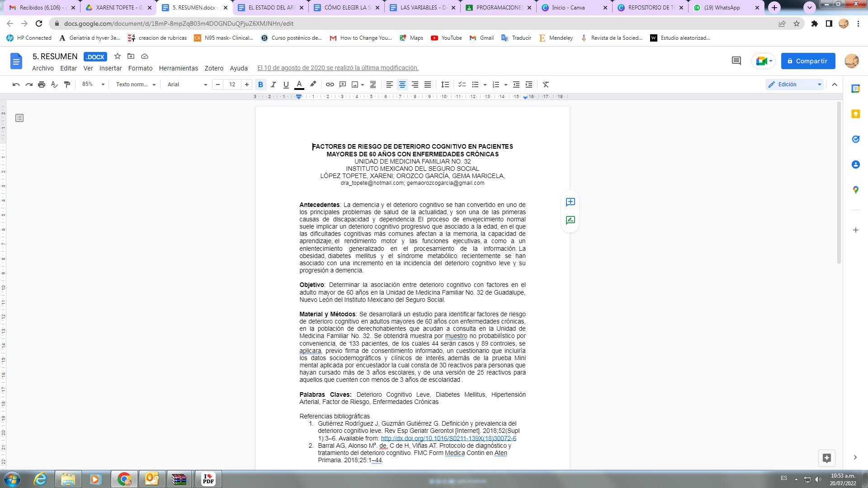Justify the paragraph text
The height and width of the screenshot is (488, 868).
427,84
